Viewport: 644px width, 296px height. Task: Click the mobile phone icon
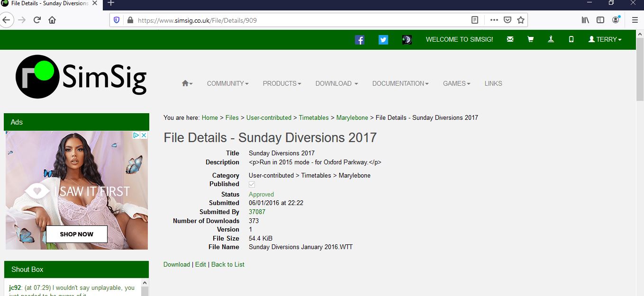click(x=571, y=39)
